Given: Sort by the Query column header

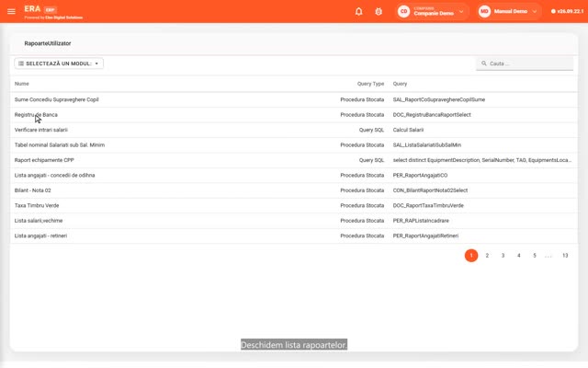Looking at the screenshot, I should tap(400, 84).
